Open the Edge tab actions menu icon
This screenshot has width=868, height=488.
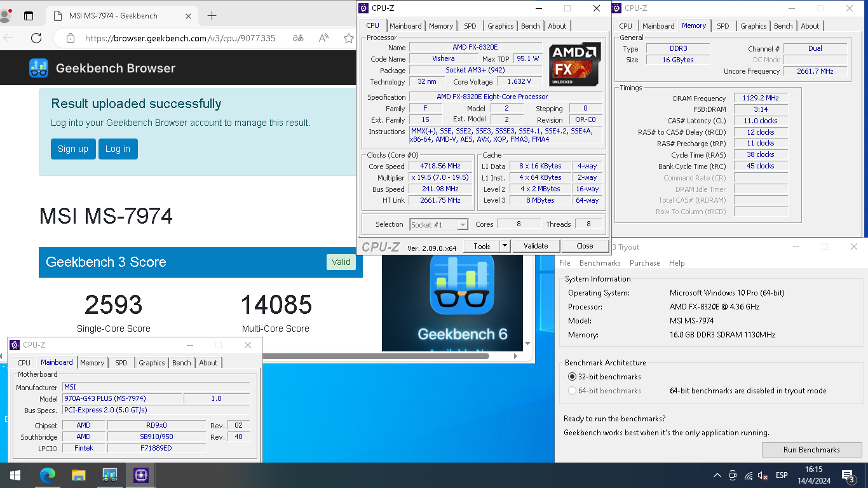pyautogui.click(x=29, y=16)
